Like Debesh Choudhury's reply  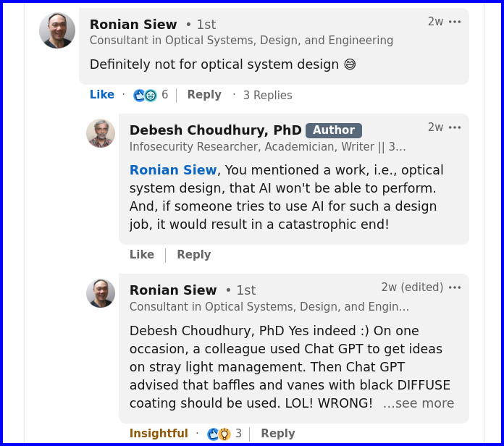142,254
